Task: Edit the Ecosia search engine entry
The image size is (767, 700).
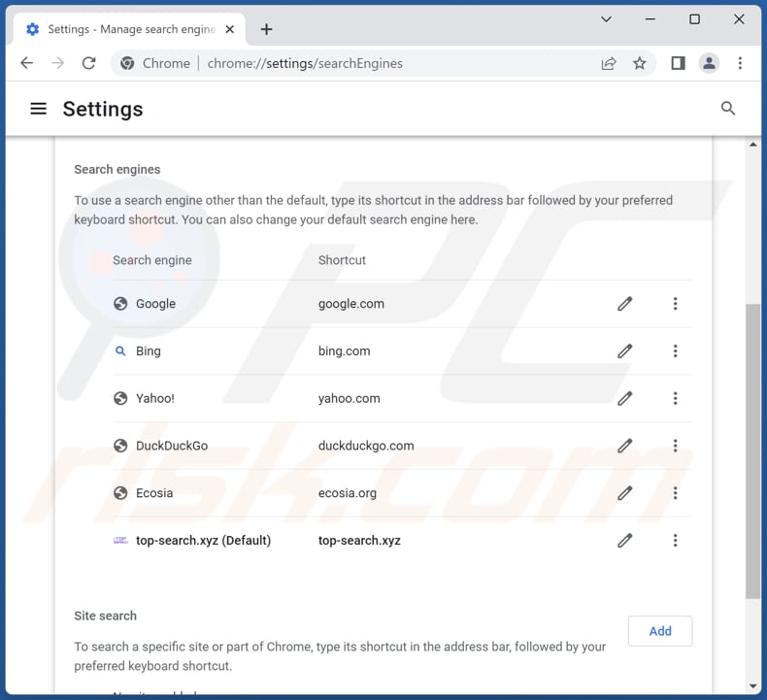Action: (624, 493)
